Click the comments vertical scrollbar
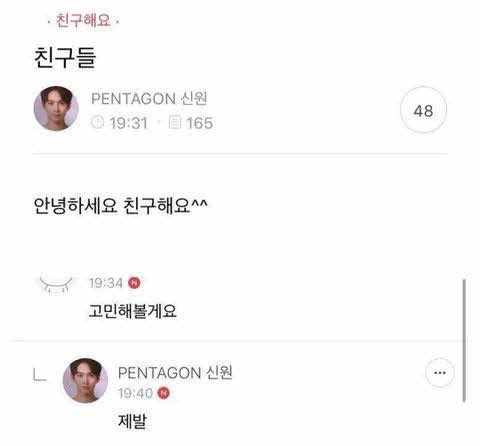 tap(464, 341)
